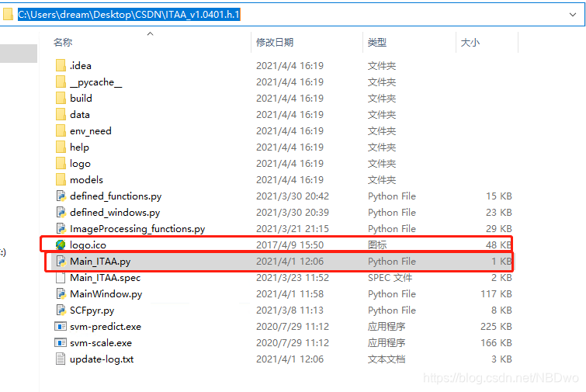Click the date 2021/3/8 11:13
Screen dimensions: 586x392
(290, 310)
